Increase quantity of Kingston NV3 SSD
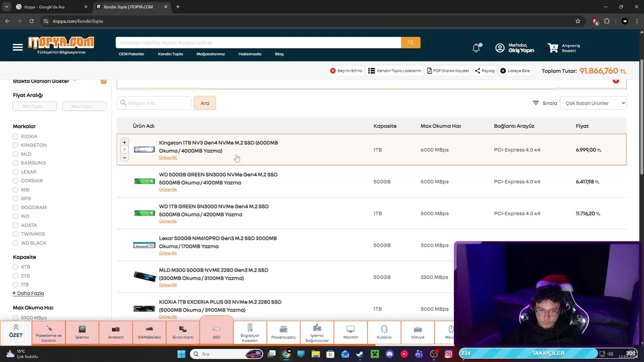This screenshot has width=644, height=362. pos(124,142)
